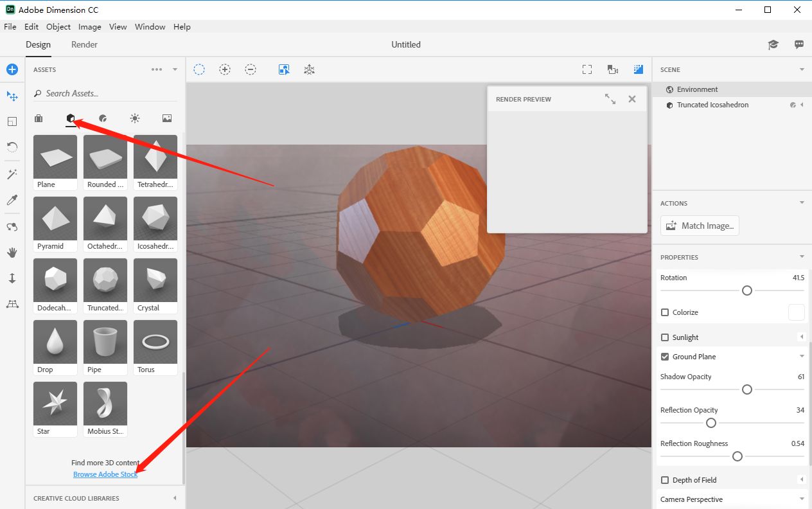The image size is (812, 509).
Task: Expand the Creative Cloud Libraries panel
Action: click(175, 498)
